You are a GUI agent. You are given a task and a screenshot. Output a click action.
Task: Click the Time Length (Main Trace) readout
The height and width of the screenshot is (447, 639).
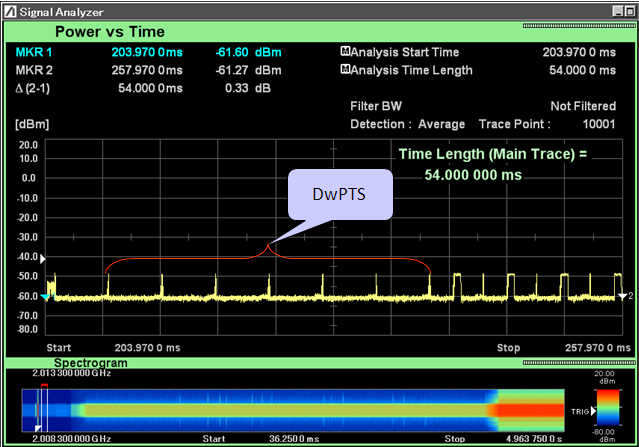click(x=493, y=165)
